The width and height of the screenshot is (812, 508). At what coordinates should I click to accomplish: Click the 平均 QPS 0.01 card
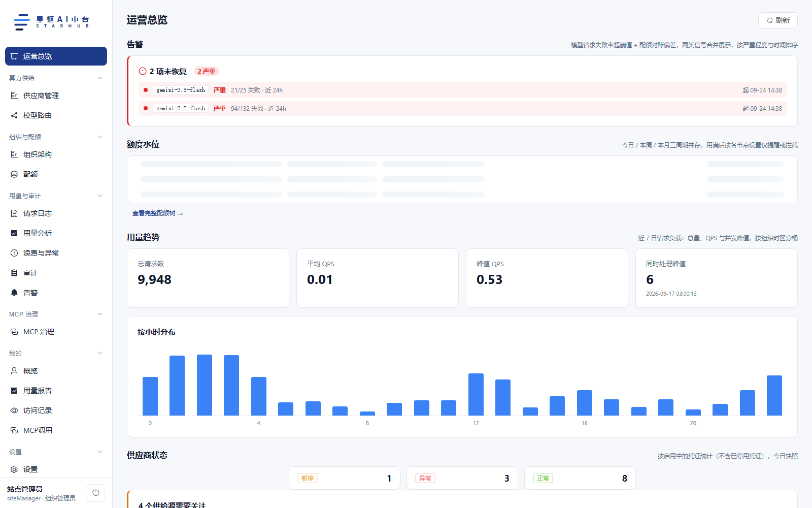click(x=378, y=278)
